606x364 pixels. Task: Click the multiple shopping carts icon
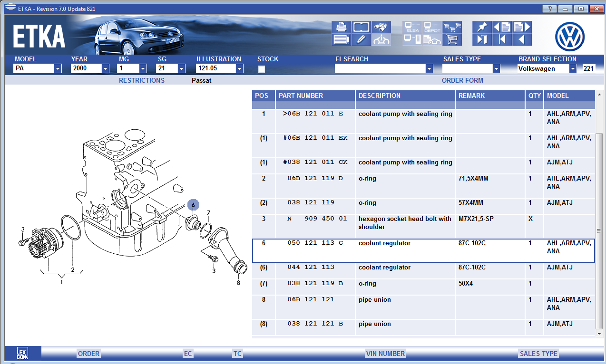(452, 27)
